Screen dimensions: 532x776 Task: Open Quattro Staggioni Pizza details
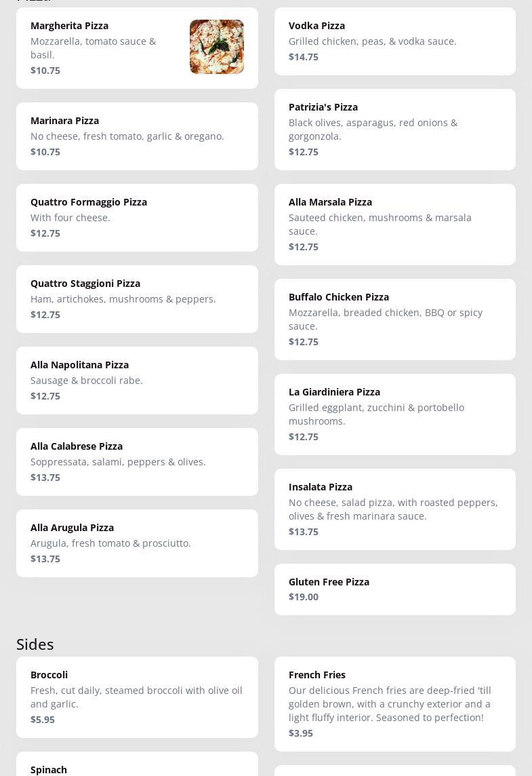(137, 299)
